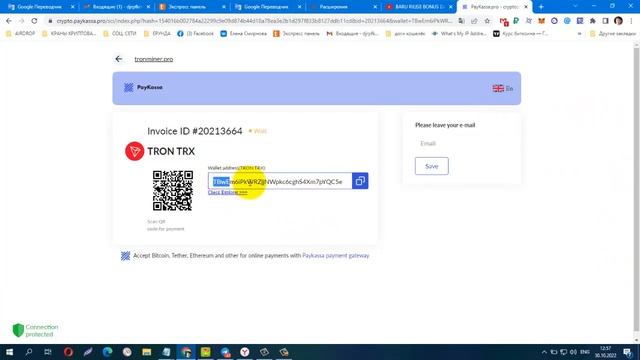Image resolution: width=640 pixels, height=360 pixels.
Task: Open the Другие закладки folder
Action: point(613,33)
